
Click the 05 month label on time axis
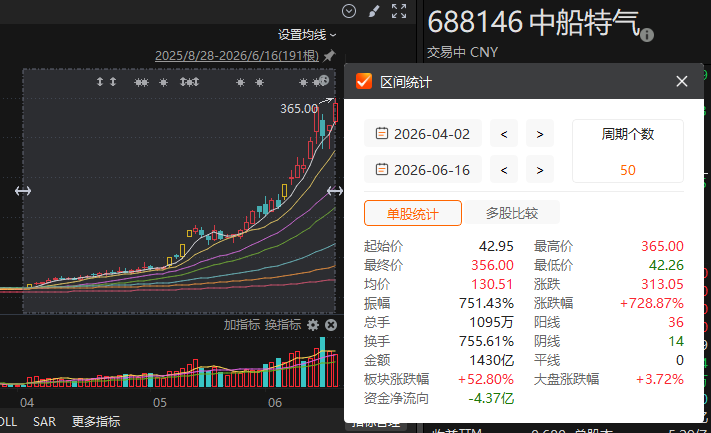pyautogui.click(x=160, y=403)
